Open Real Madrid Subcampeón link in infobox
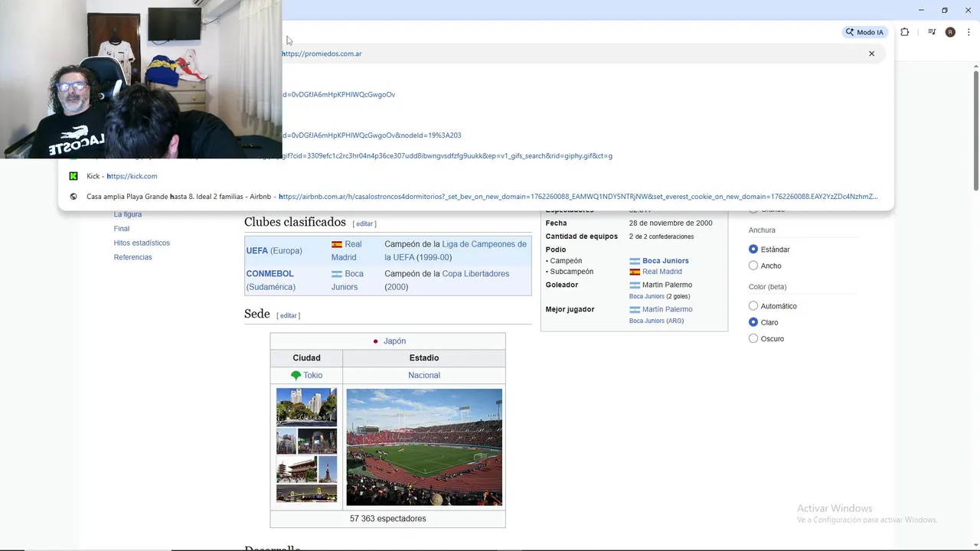This screenshot has width=980, height=551. tap(662, 272)
